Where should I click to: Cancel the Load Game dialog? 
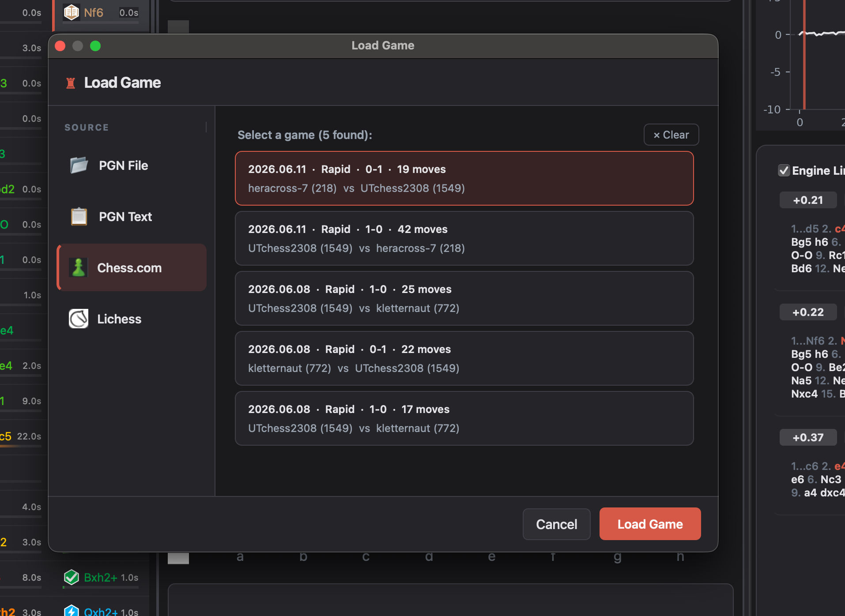pos(556,524)
